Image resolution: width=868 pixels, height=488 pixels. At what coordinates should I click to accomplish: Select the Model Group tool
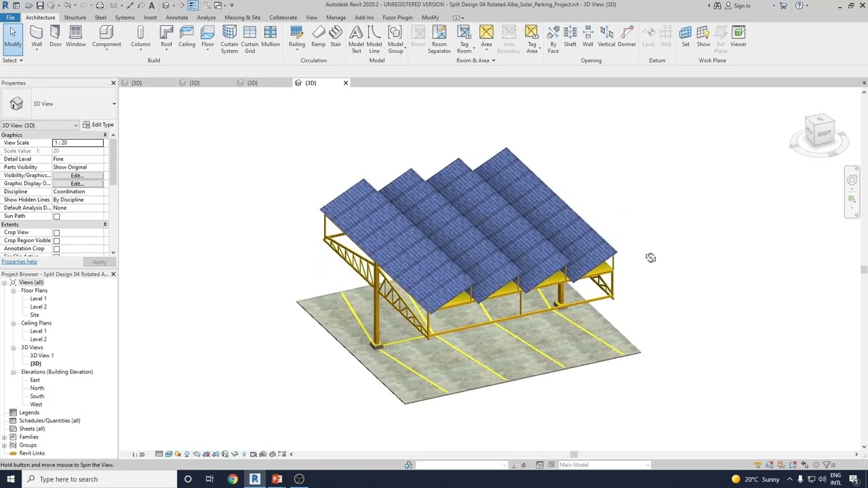click(x=395, y=39)
